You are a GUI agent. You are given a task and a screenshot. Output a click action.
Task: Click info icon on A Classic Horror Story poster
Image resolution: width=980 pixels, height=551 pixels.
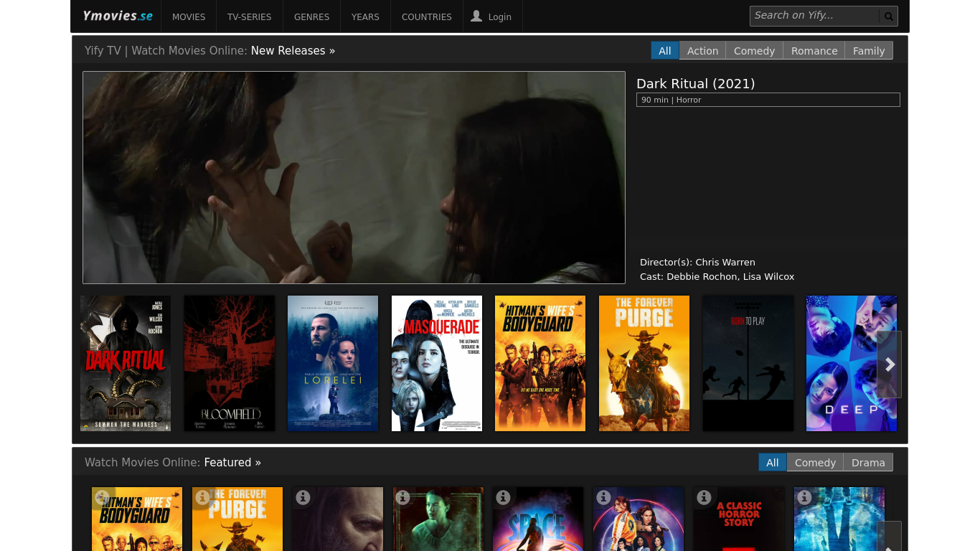(705, 496)
